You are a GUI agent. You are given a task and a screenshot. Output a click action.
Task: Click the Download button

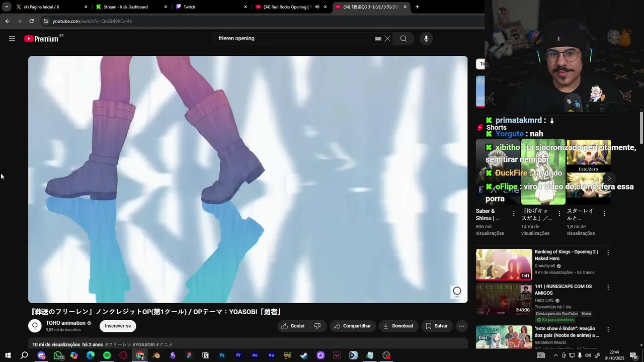[x=398, y=326]
